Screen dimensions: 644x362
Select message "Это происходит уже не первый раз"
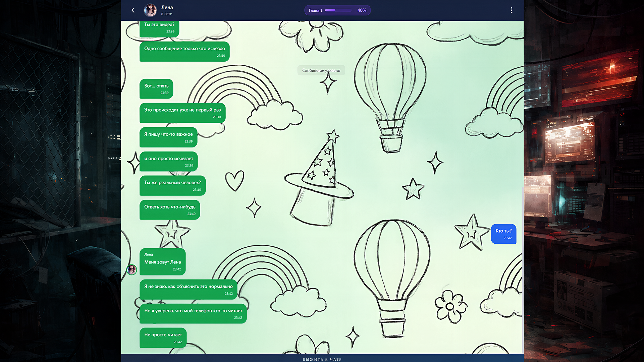point(182,113)
